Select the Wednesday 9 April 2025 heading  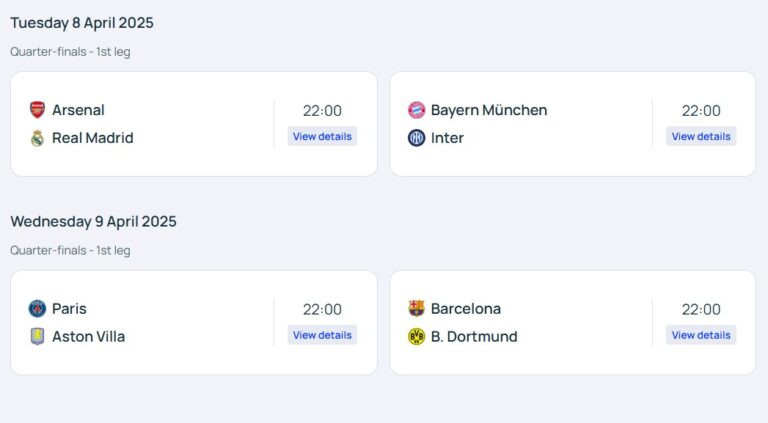click(x=93, y=222)
